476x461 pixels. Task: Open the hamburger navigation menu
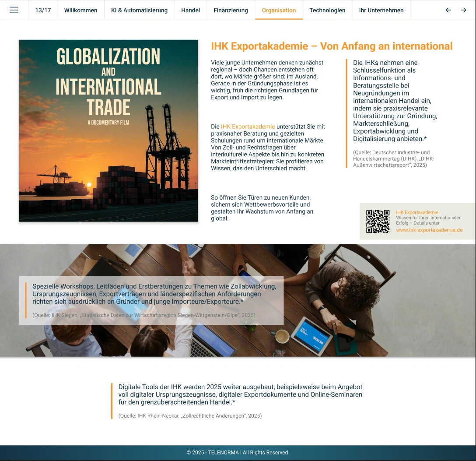pos(14,10)
